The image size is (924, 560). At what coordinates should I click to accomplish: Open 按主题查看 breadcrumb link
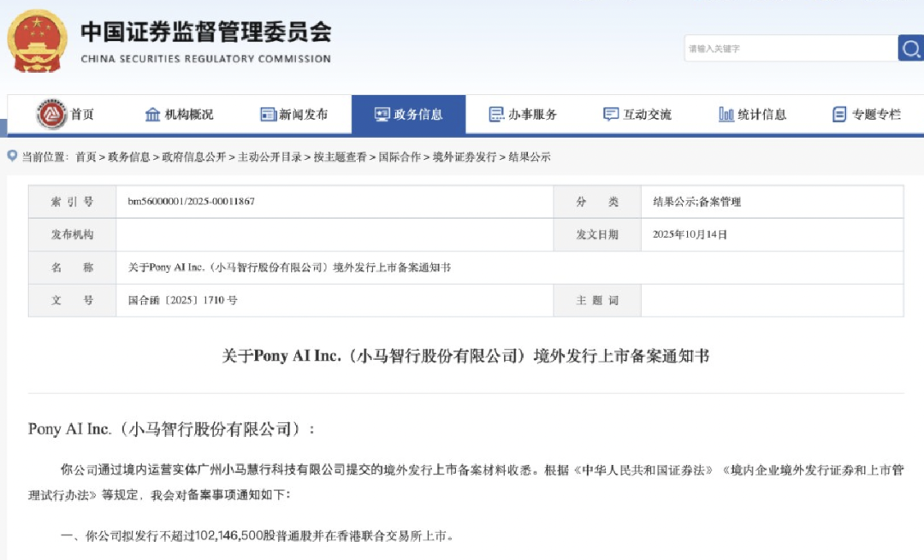(x=340, y=156)
